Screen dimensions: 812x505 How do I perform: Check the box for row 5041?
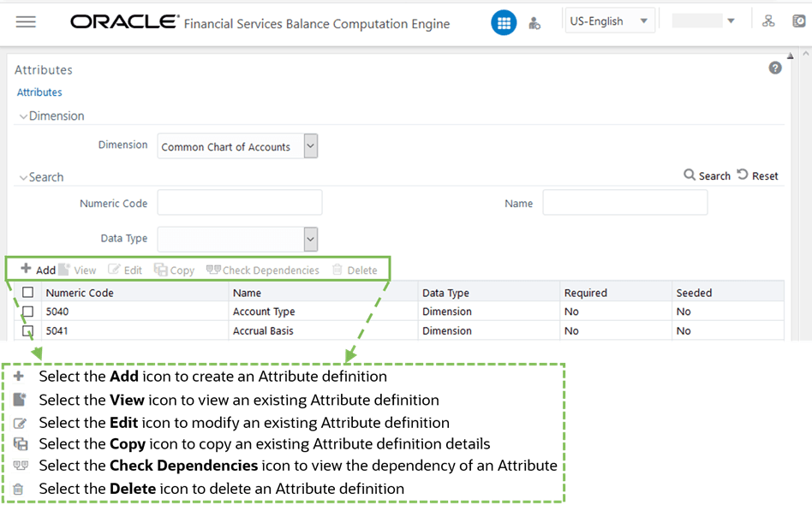[x=28, y=330]
